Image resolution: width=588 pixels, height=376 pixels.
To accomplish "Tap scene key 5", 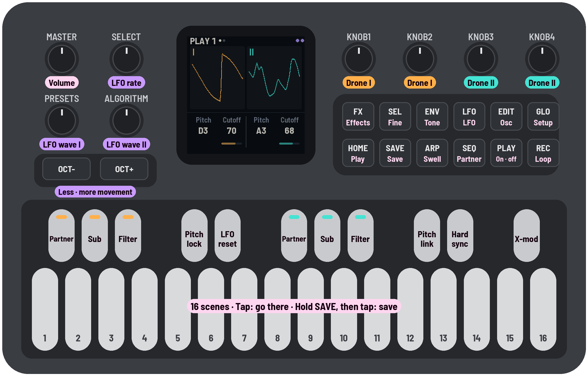I will [178, 309].
